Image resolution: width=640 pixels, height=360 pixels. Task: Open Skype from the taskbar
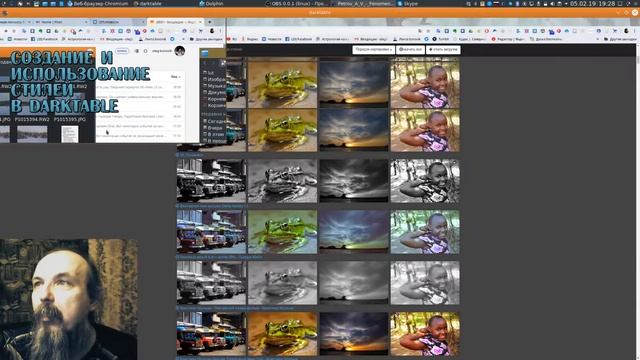408,3
